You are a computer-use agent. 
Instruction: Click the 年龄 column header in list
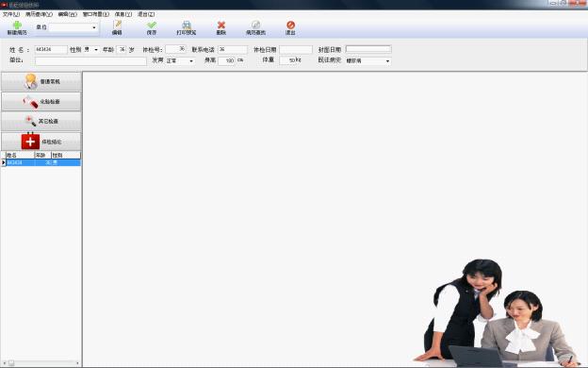(x=42, y=155)
